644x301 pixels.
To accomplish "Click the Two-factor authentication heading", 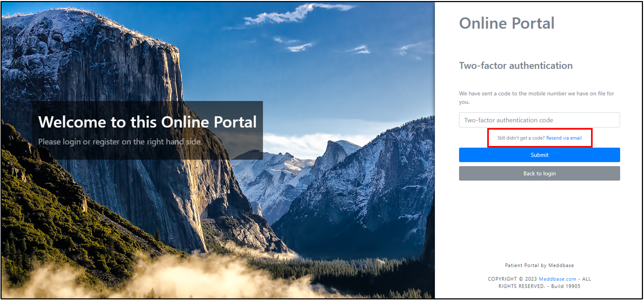I will click(x=515, y=66).
